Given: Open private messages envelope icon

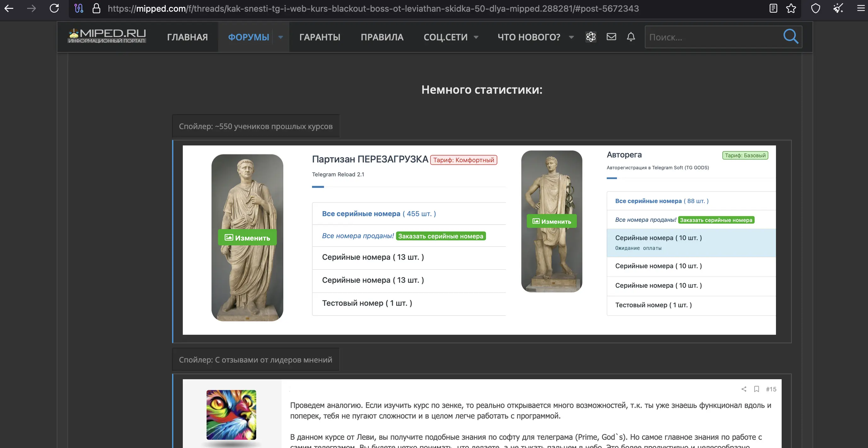Looking at the screenshot, I should pos(611,36).
